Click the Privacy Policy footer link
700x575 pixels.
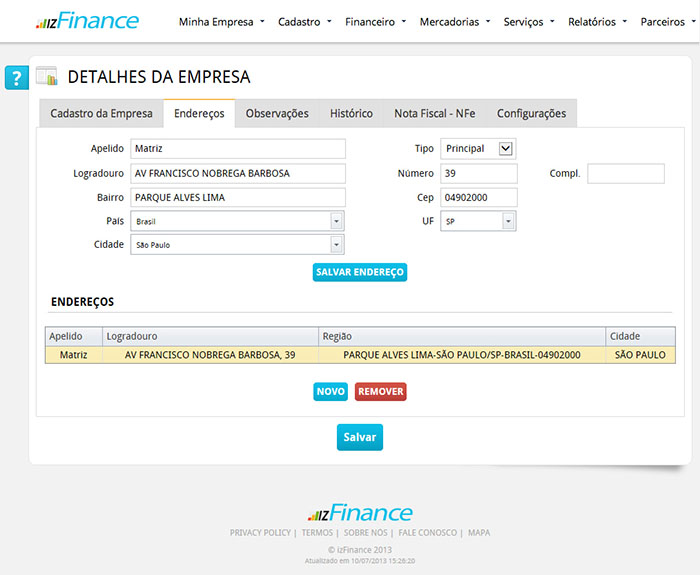pos(260,533)
